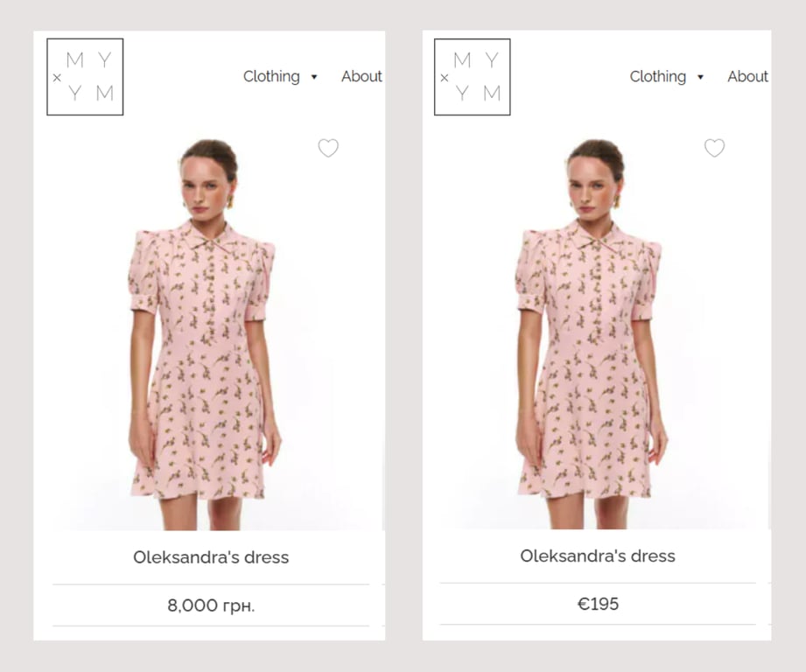This screenshot has height=672, width=806.
Task: Click the small × mark in the euro storefront logo
Action: [444, 78]
